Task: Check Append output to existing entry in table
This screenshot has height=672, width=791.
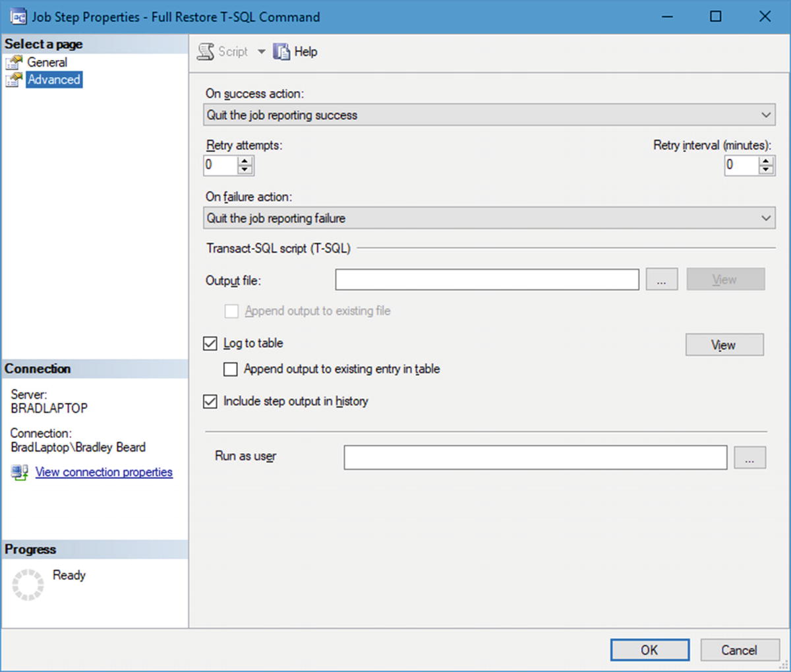Action: tap(231, 369)
